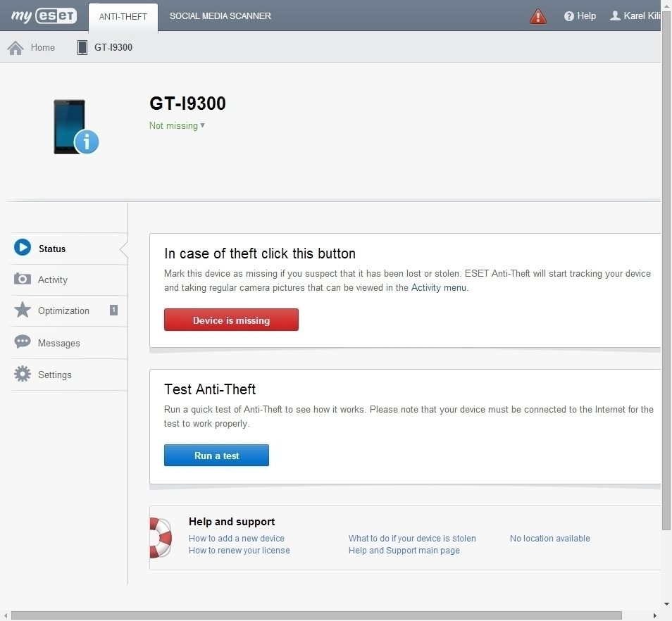Click the Help question mark icon
This screenshot has height=621, width=672.
[568, 16]
